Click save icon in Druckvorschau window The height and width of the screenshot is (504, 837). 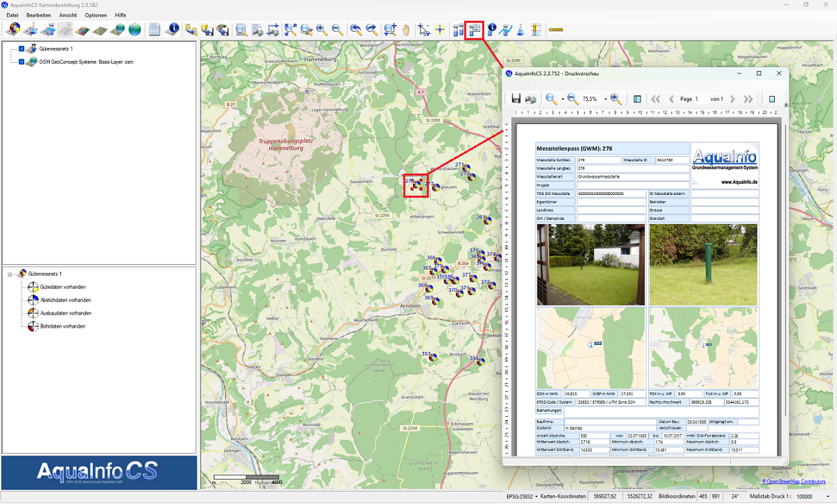click(x=516, y=99)
